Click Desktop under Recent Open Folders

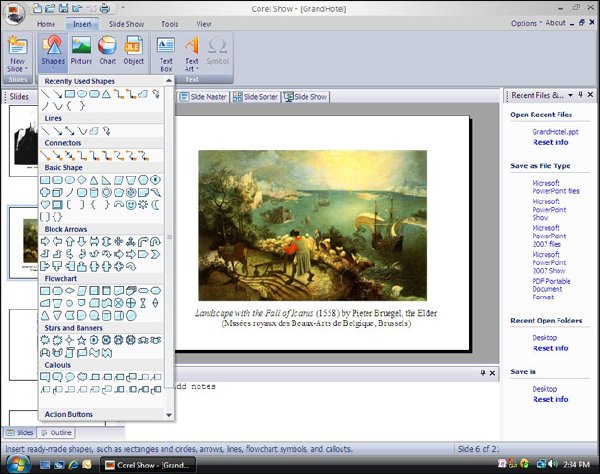(545, 337)
